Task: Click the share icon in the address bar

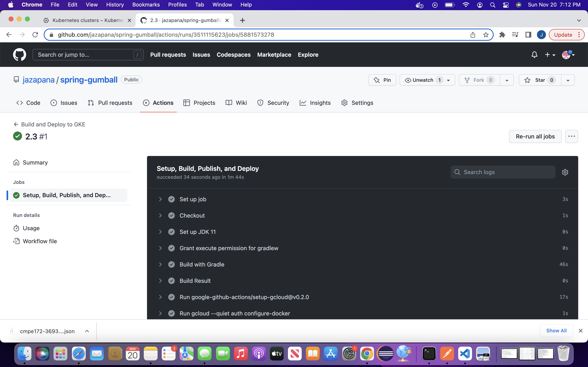Action: 472,34
